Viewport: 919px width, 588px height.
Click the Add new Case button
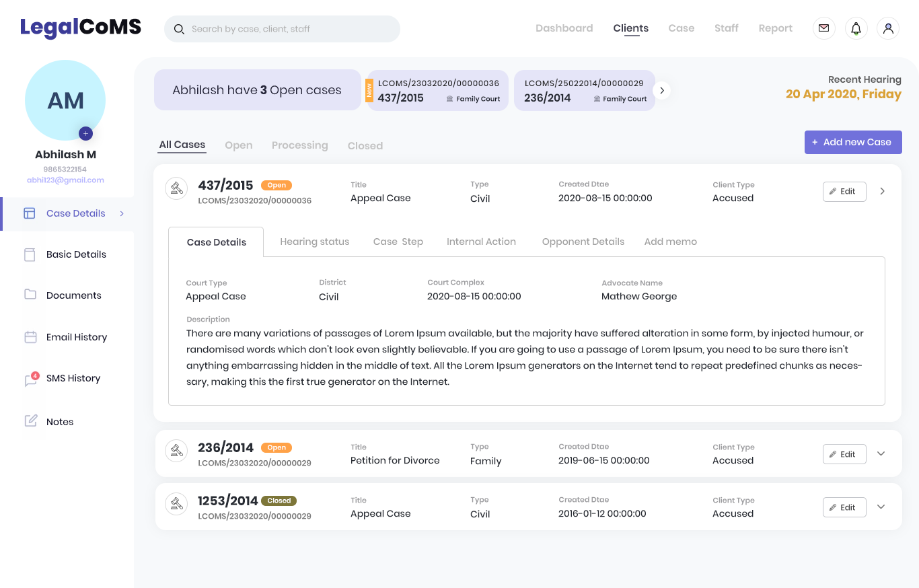pyautogui.click(x=852, y=142)
